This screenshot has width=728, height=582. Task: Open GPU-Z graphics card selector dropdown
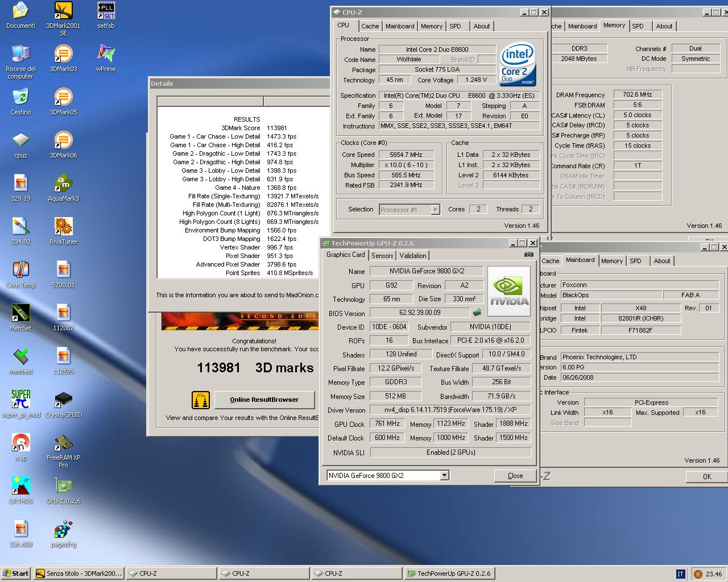445,475
